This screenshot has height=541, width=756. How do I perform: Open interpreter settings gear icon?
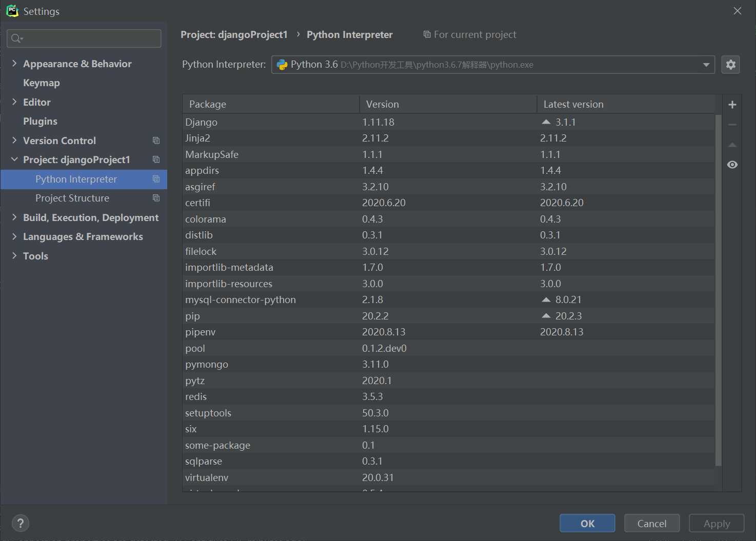click(731, 65)
